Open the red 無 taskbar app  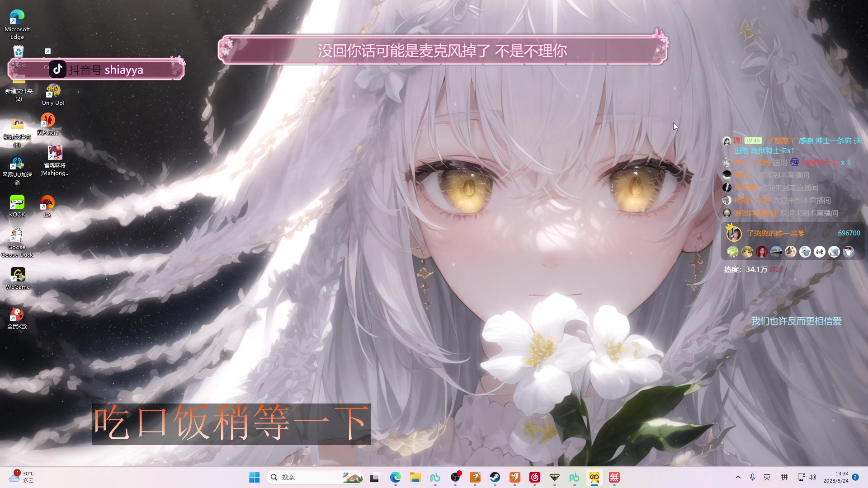click(614, 477)
